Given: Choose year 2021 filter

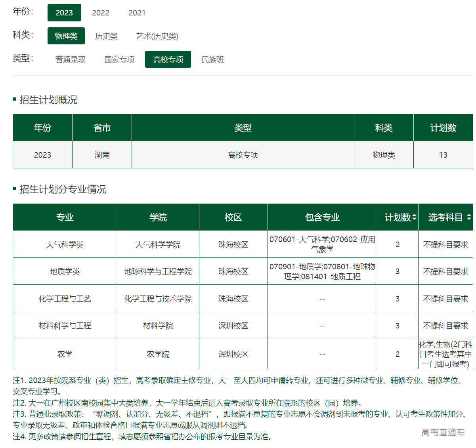Looking at the screenshot, I should click(137, 13).
